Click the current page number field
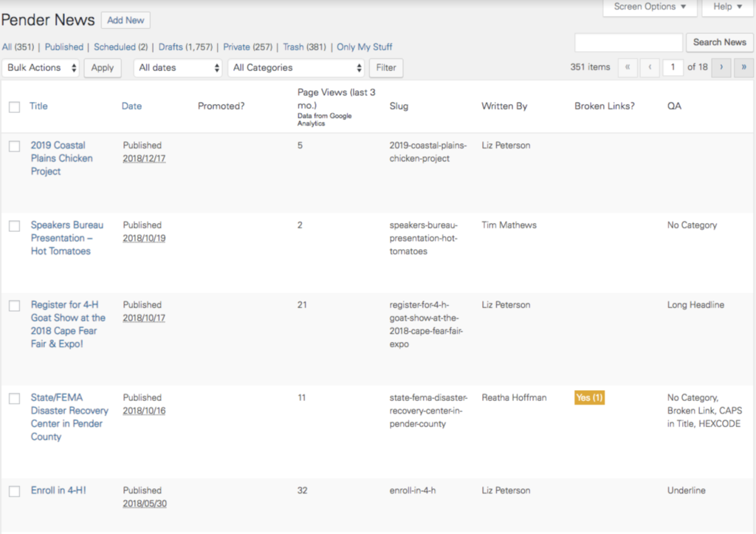This screenshot has height=534, width=756. click(673, 67)
